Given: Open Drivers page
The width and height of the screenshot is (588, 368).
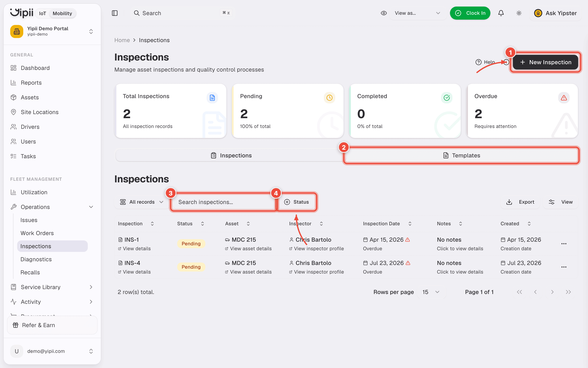Looking at the screenshot, I should tap(30, 127).
